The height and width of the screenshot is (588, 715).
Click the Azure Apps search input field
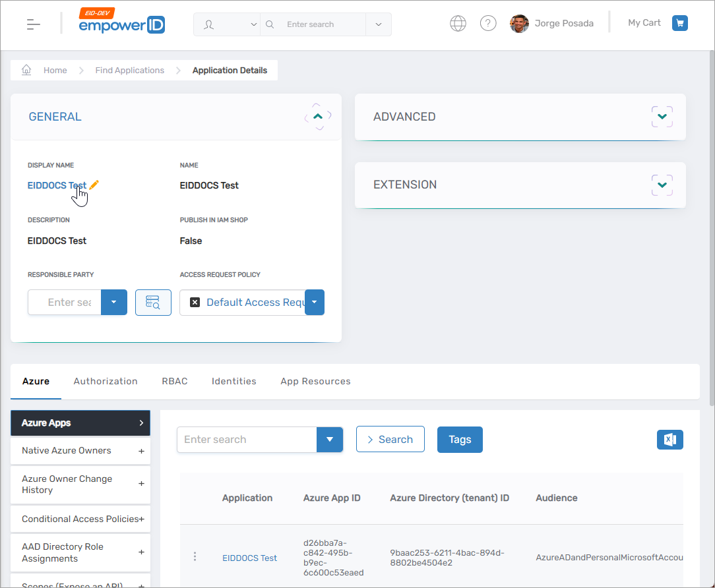(x=247, y=440)
